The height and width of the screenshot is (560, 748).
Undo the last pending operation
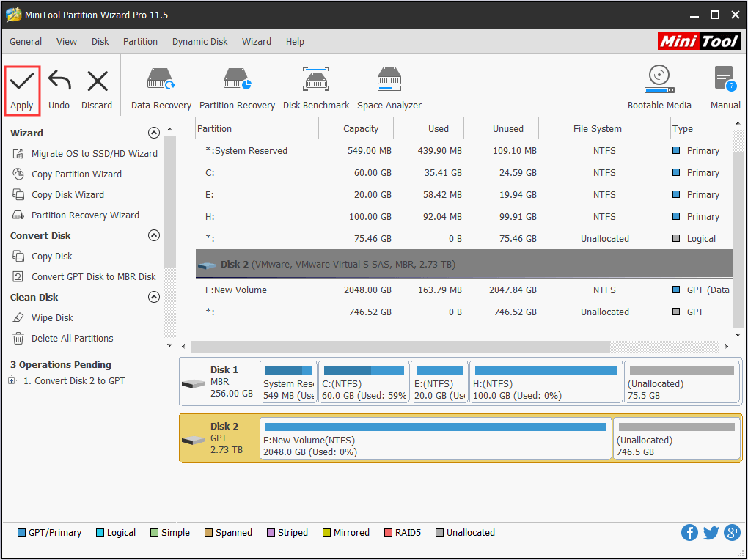pos(59,90)
